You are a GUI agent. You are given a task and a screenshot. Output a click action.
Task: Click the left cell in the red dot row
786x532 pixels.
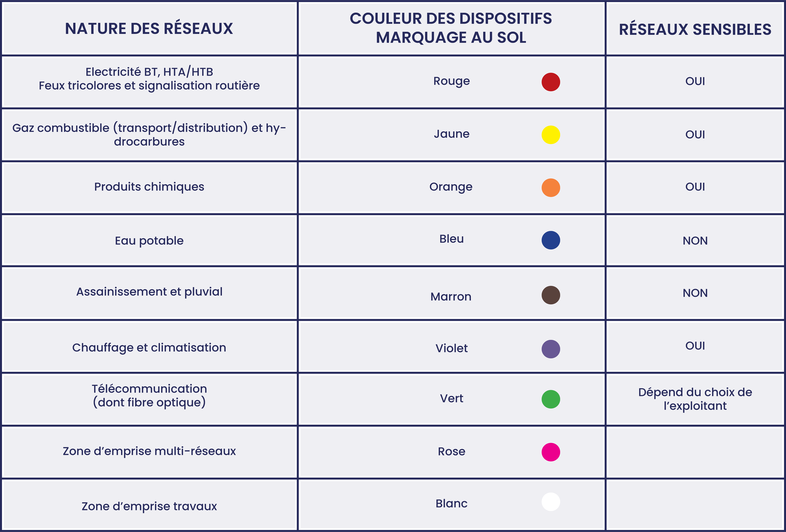tap(149, 82)
